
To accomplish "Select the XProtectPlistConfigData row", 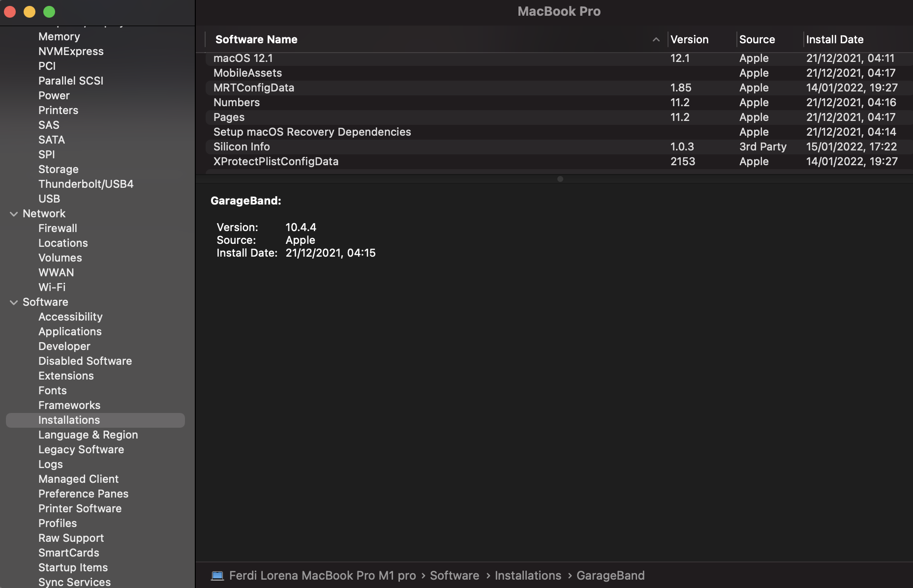I will tap(559, 162).
